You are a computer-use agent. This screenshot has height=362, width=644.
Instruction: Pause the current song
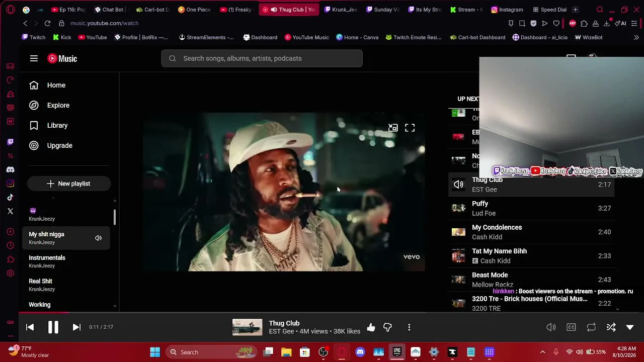click(x=53, y=327)
